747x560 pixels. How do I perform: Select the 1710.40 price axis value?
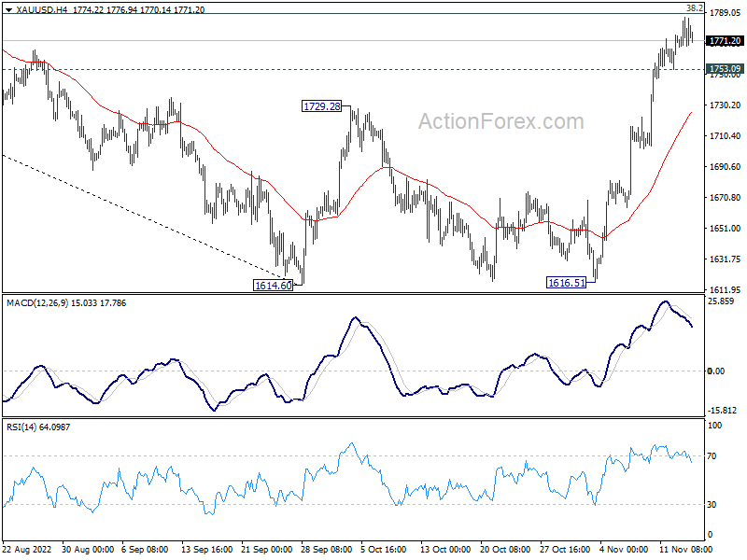(725, 135)
